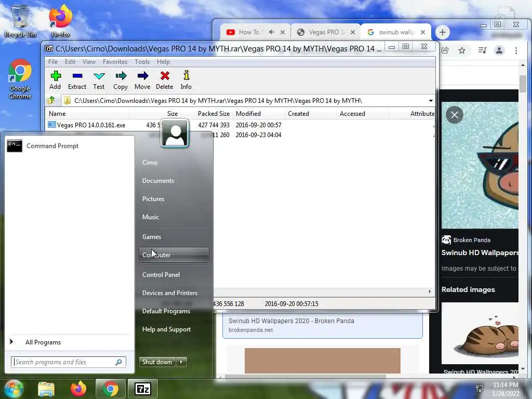Open the Favorites menu in 7-Zip
Viewport: 532px width, 399px height.
(115, 62)
